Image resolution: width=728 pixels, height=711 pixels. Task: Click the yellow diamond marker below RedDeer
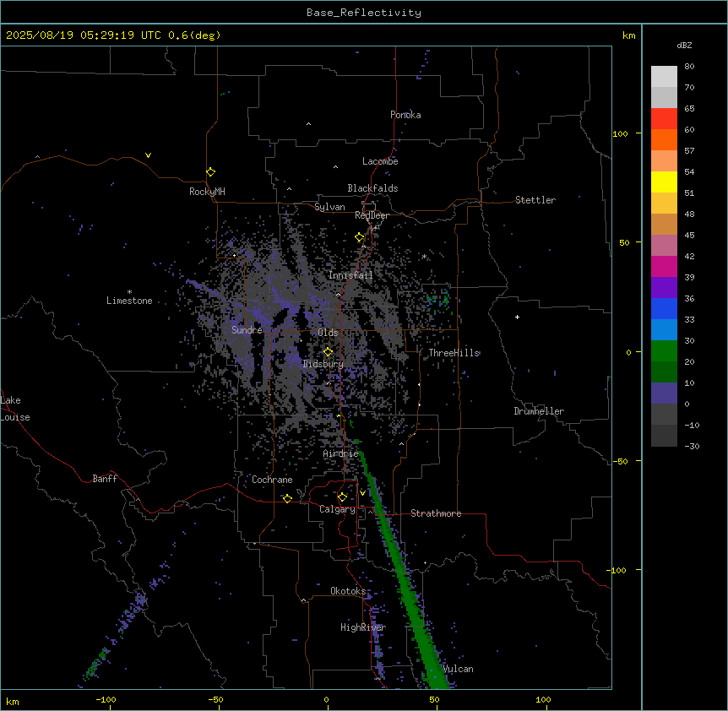(360, 237)
